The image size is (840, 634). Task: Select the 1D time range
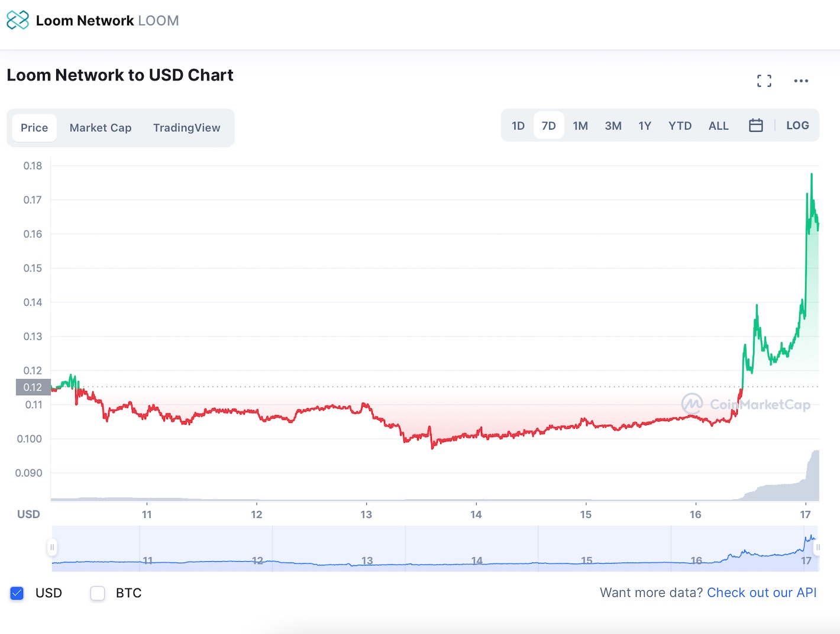click(x=518, y=126)
